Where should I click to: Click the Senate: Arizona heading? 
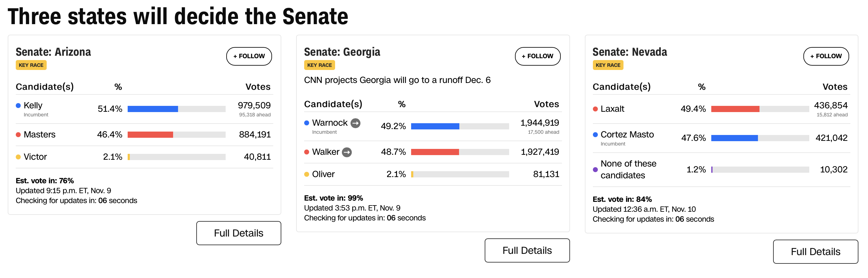pyautogui.click(x=53, y=52)
